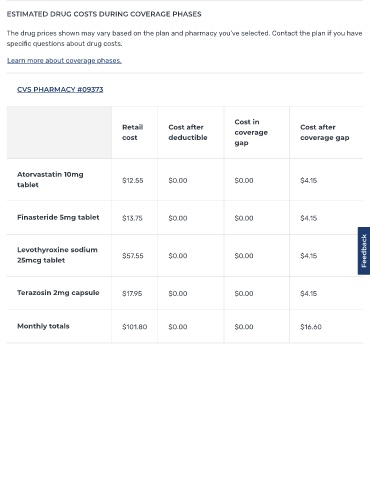
Task: Click the Atorvastatin 10mg tablet row label
Action: pyautogui.click(x=50, y=179)
